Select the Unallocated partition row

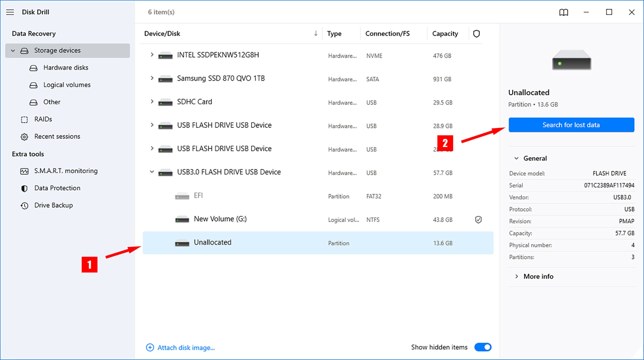tap(318, 243)
